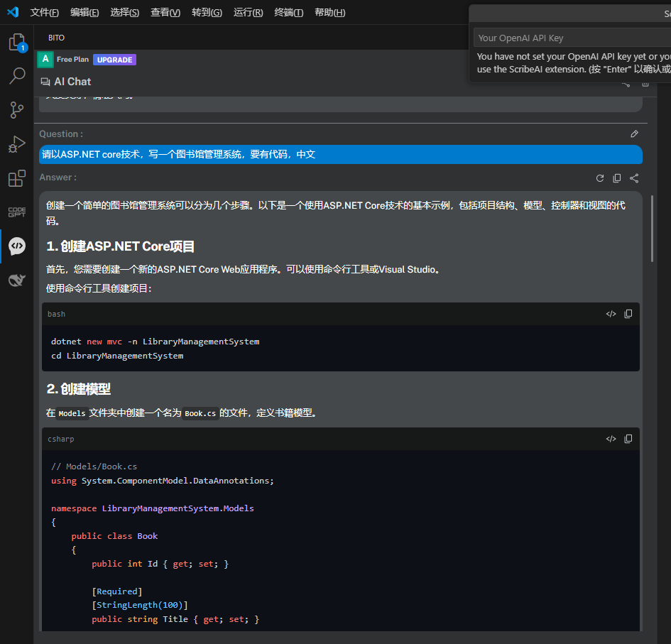Open the whale icon panel below Bito
The height and width of the screenshot is (644, 671).
(x=17, y=280)
